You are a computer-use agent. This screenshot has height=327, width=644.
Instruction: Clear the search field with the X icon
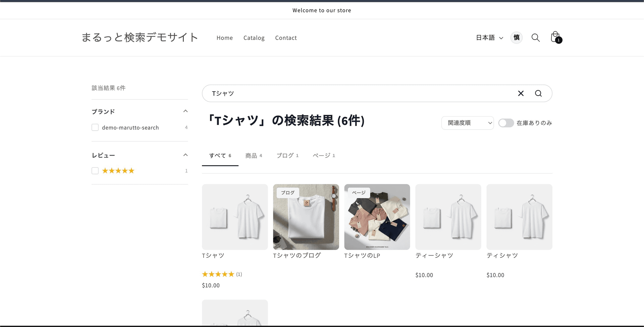click(x=521, y=93)
